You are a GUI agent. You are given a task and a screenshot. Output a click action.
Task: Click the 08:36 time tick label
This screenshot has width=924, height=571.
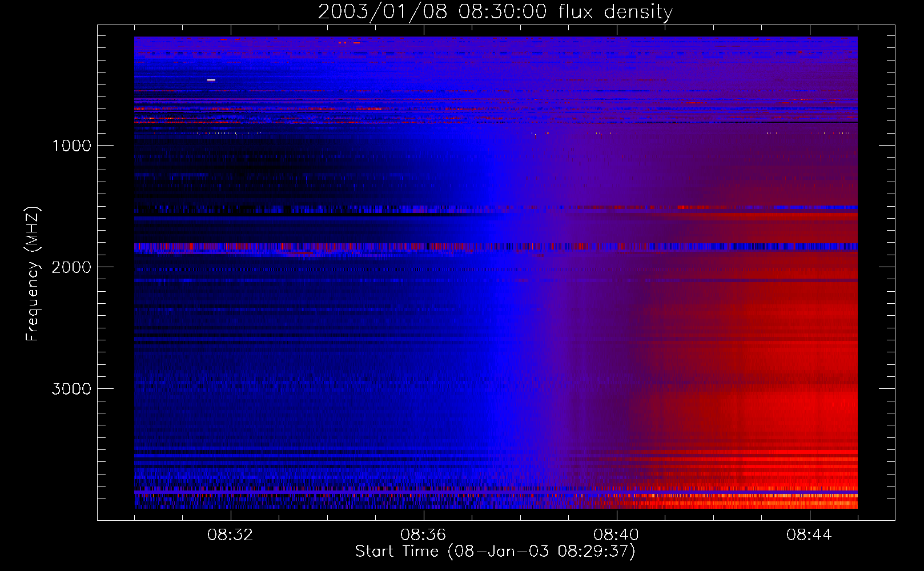[x=423, y=535]
